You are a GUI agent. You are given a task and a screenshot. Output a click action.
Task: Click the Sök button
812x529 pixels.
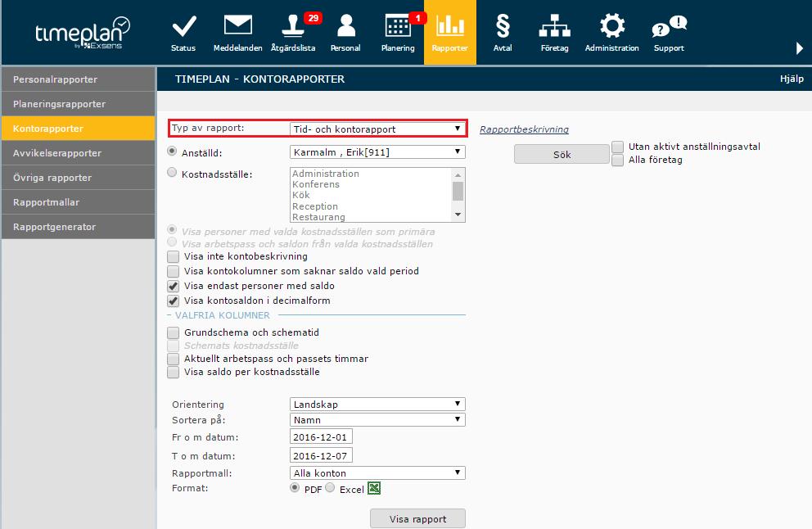point(562,155)
